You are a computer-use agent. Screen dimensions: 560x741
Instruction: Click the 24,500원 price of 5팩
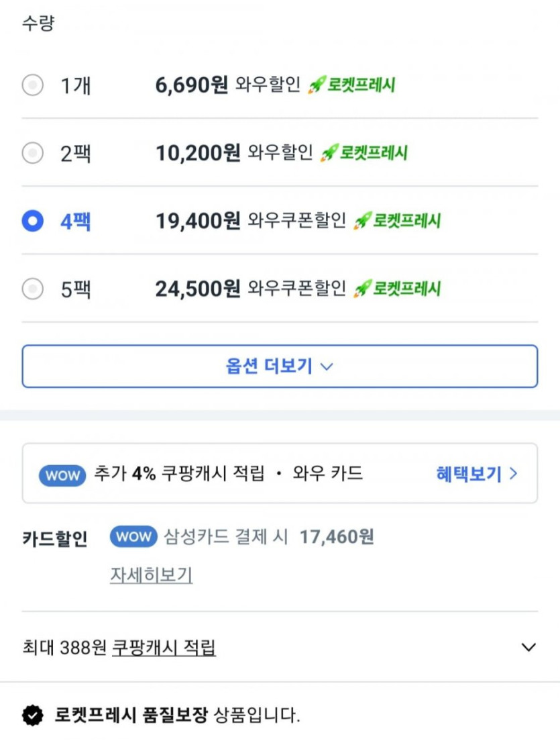197,289
